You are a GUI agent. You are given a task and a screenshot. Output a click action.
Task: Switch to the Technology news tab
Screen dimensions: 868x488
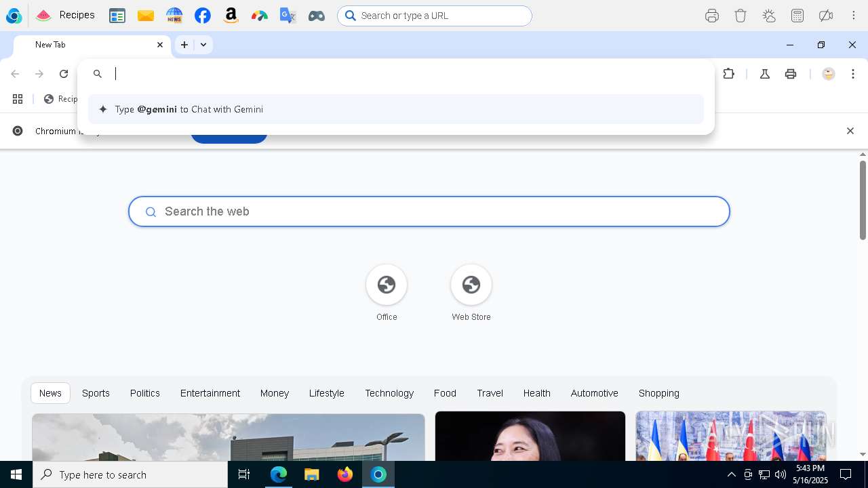pyautogui.click(x=389, y=393)
